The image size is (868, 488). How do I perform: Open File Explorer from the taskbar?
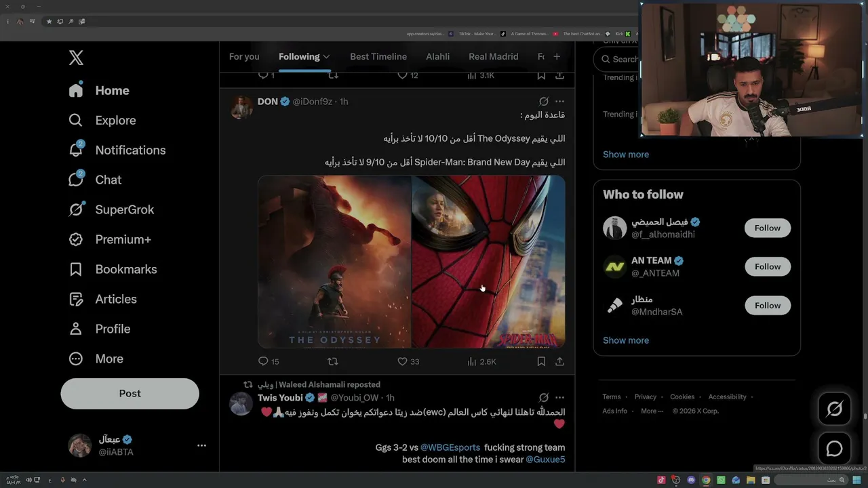751,480
